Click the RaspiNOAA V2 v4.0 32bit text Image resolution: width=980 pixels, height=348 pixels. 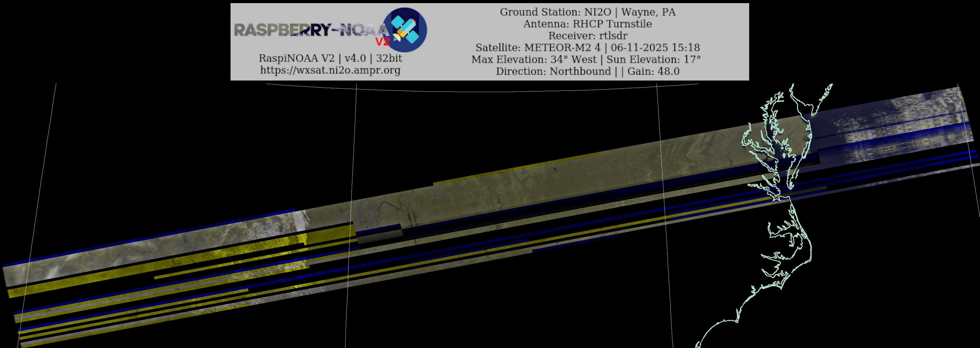click(330, 58)
